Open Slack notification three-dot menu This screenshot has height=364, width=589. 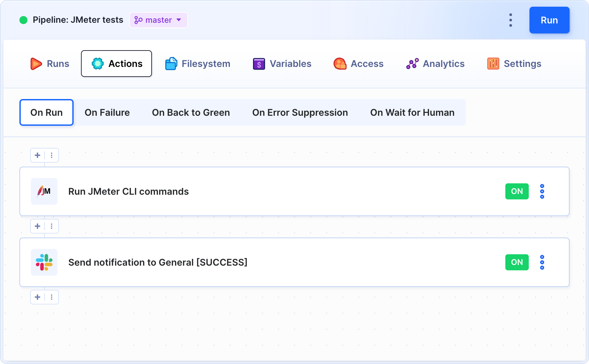(542, 262)
